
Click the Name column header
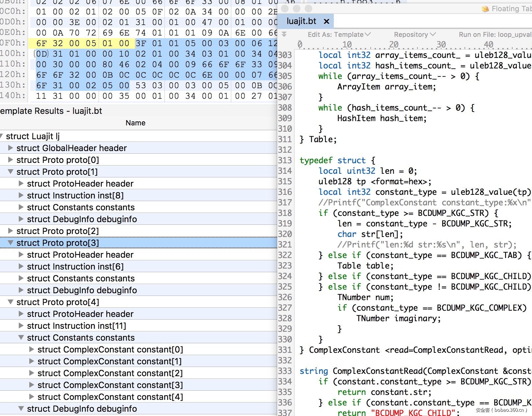(x=135, y=123)
